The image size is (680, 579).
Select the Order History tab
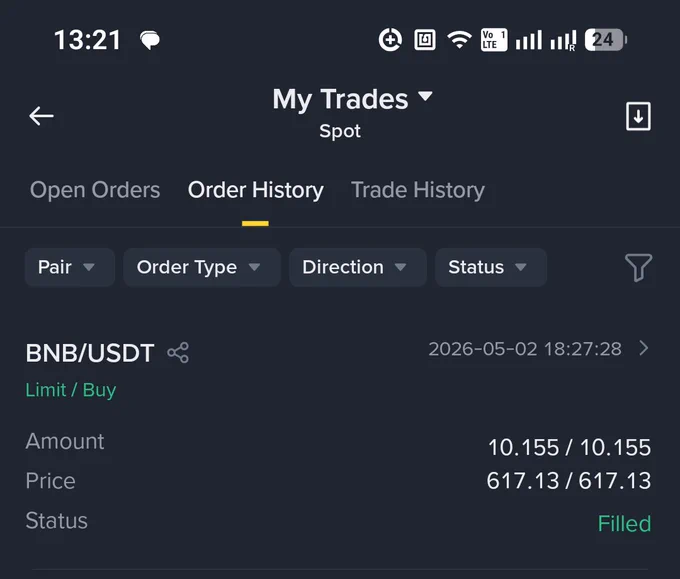(x=255, y=190)
